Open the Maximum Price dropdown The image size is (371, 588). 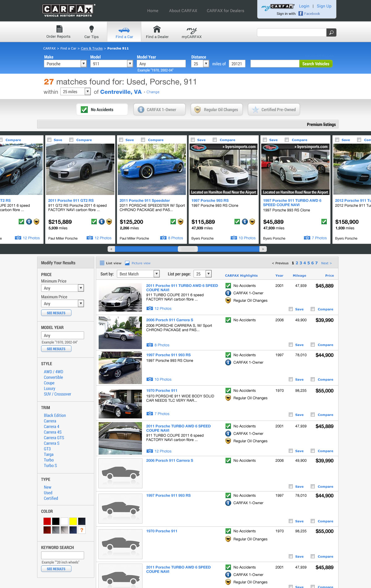point(62,304)
